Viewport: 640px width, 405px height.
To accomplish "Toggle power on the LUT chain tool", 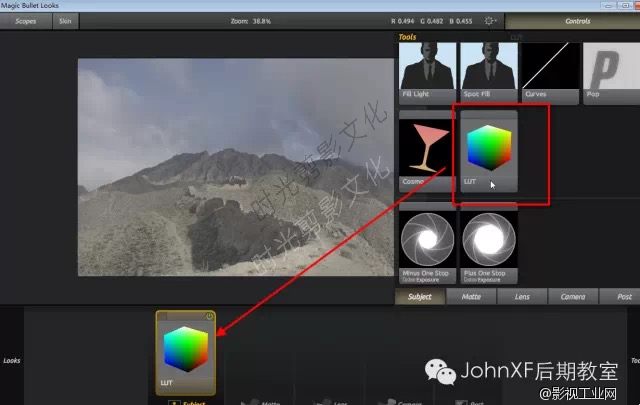I will tap(209, 316).
